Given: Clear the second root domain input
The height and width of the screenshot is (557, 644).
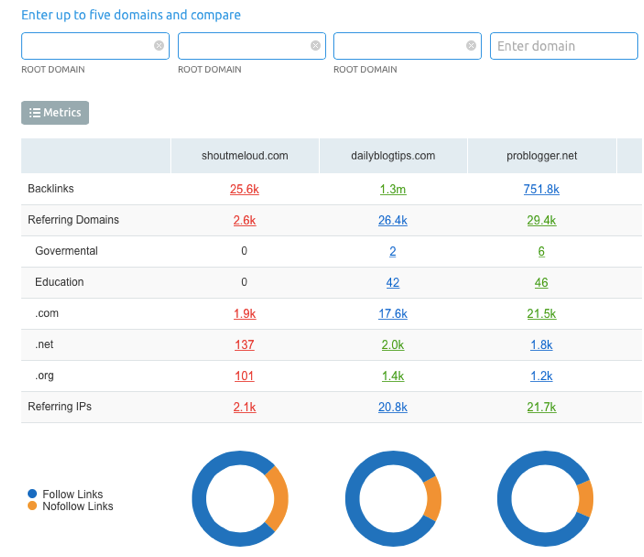Looking at the screenshot, I should [315, 46].
